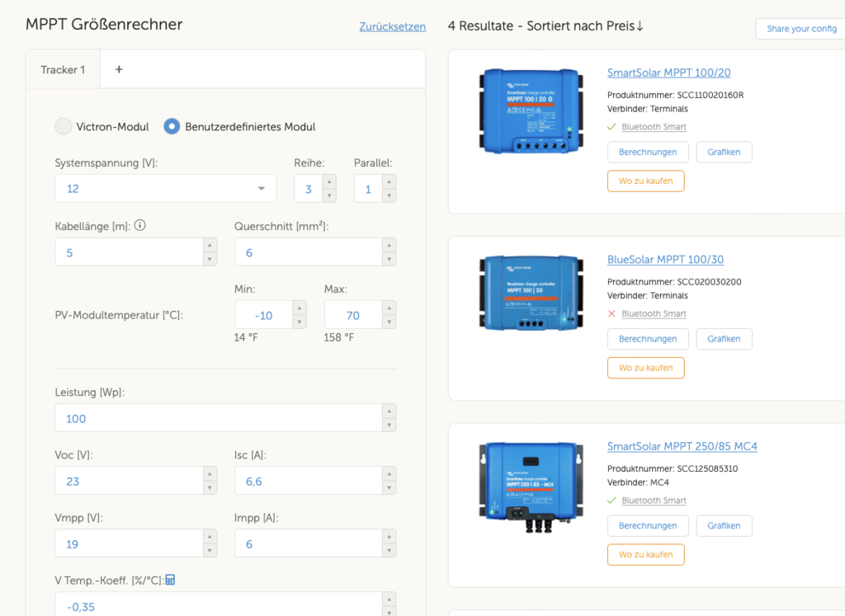Click the Kabellänge info icon
Viewport: 845px width, 616px height.
click(140, 226)
